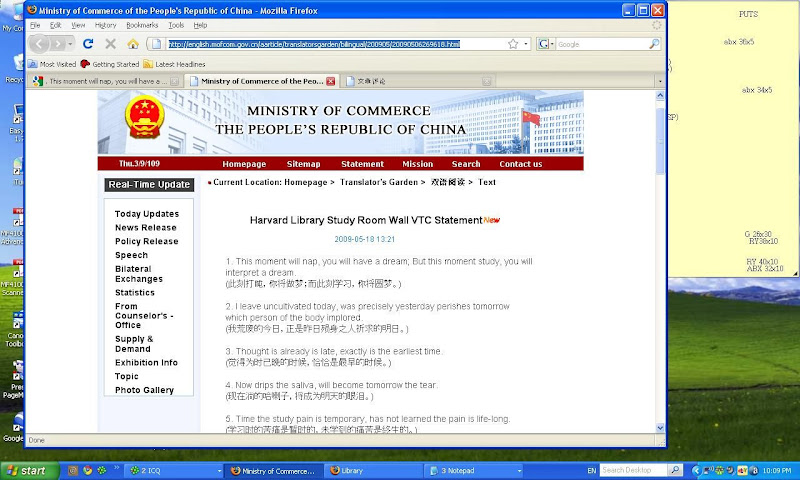The width and height of the screenshot is (800, 480).
Task: Close the 'This moment will nap' tab
Action: click(x=174, y=81)
